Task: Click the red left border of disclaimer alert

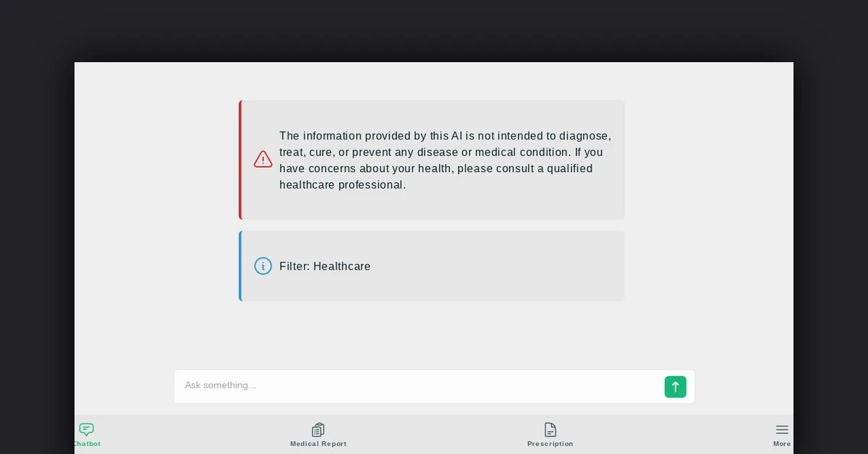Action: click(x=240, y=160)
